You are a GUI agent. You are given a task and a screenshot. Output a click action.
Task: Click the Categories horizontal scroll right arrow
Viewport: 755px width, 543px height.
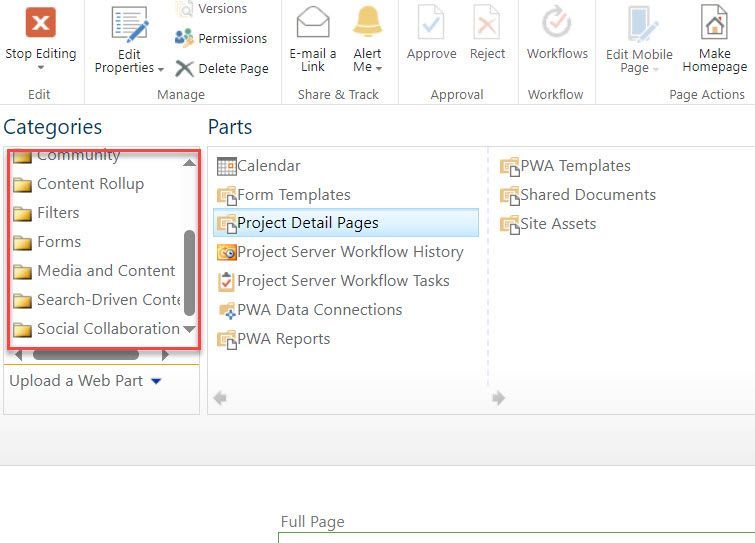(x=165, y=355)
